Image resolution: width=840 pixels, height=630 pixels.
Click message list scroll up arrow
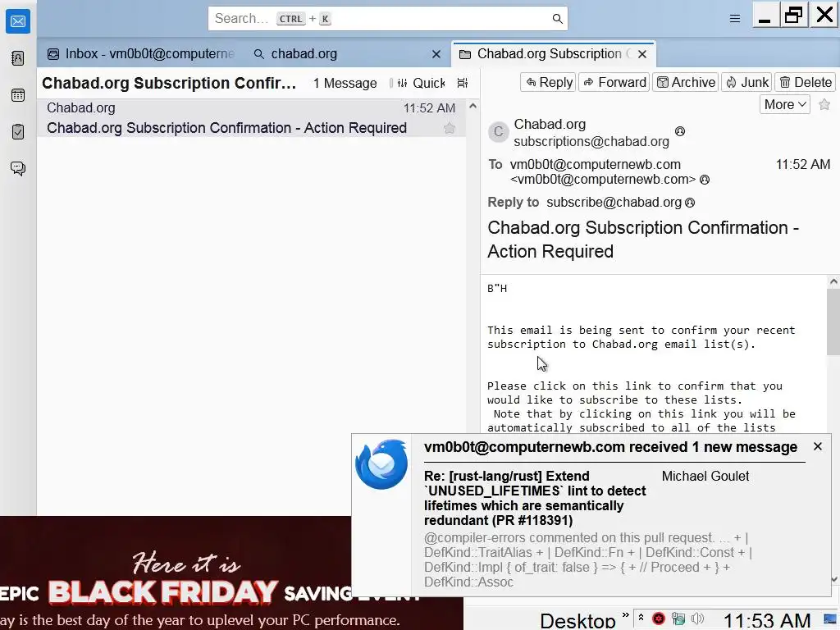[x=472, y=106]
